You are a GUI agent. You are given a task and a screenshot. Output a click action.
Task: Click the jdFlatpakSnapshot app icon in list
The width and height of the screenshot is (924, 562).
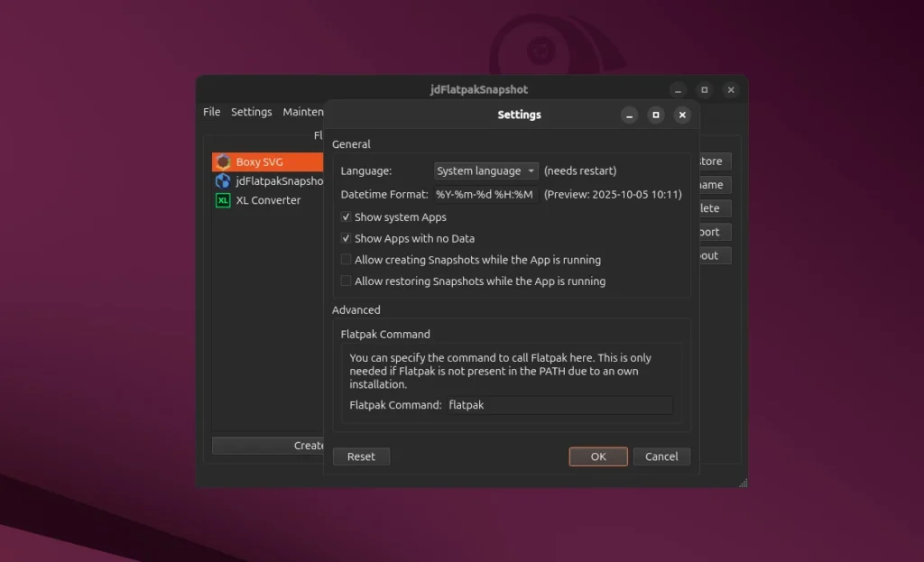point(223,181)
